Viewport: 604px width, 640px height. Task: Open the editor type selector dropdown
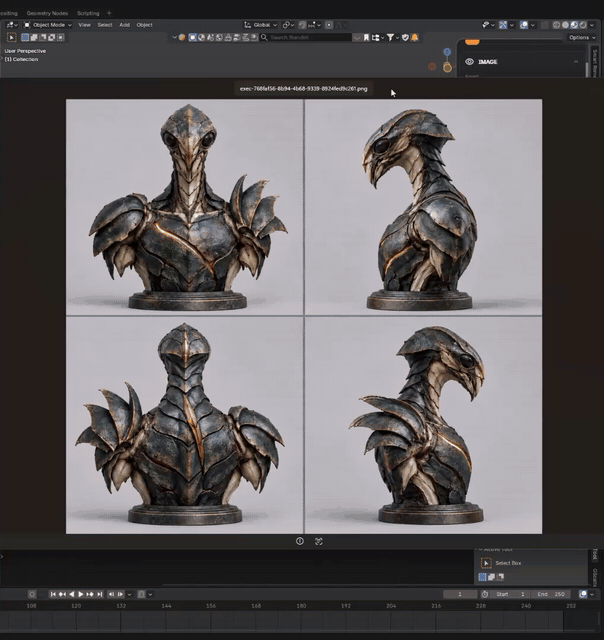tap(12, 25)
